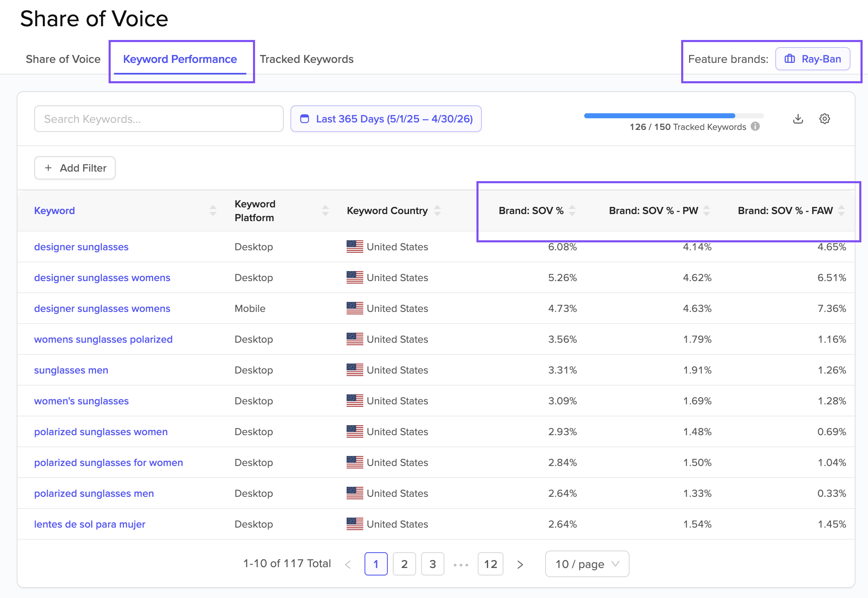
Task: Select the Keyword Performance tab
Action: click(x=180, y=59)
